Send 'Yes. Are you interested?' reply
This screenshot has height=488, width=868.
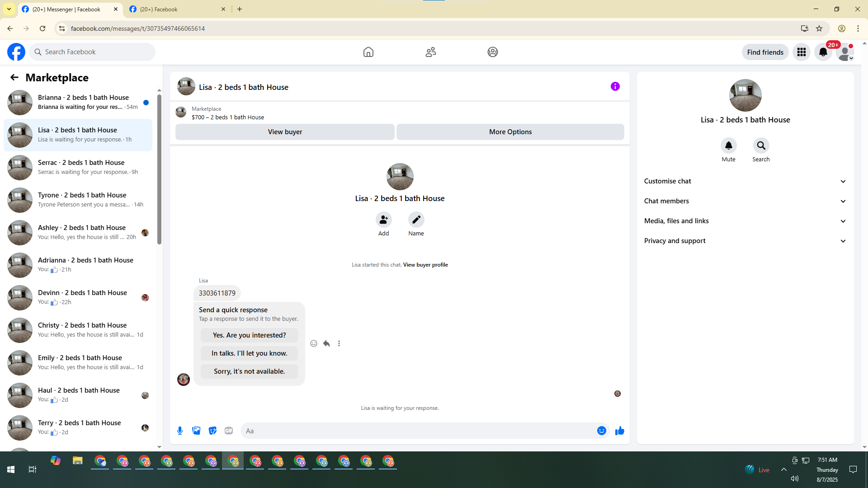pyautogui.click(x=249, y=335)
